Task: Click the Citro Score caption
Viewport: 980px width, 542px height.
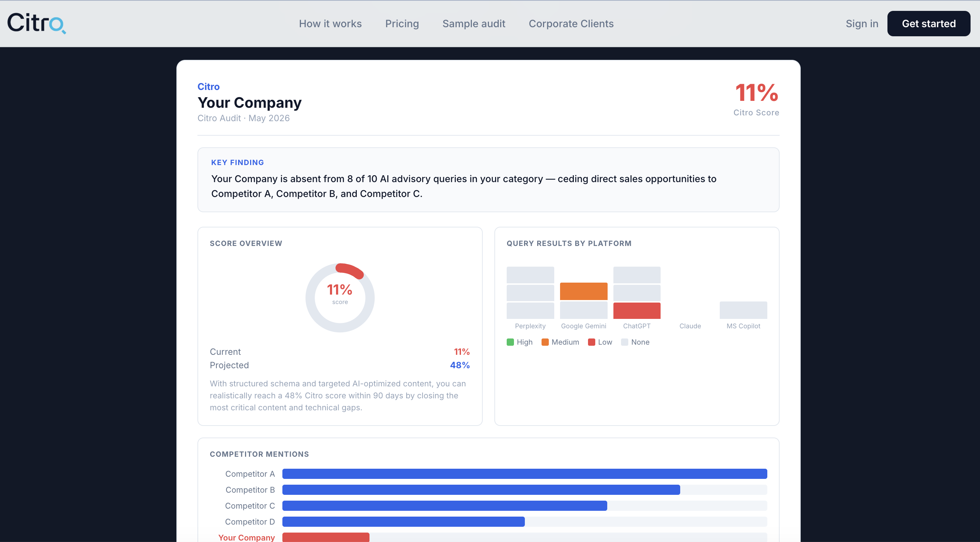Action: pos(756,112)
